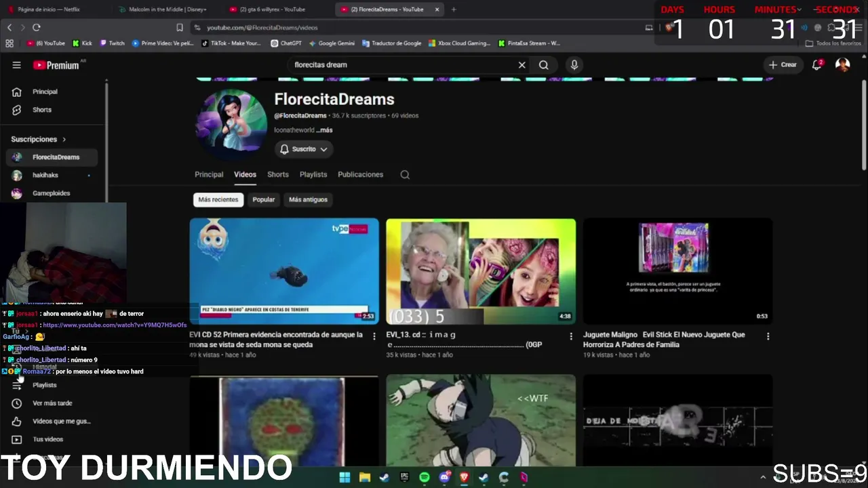Open the Juguete Maligno video title
868x488 pixels.
coord(664,340)
